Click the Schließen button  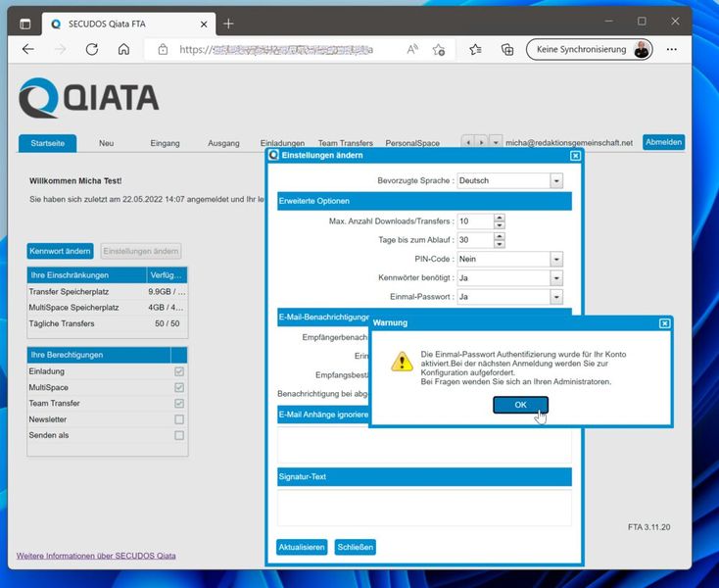pyautogui.click(x=356, y=547)
